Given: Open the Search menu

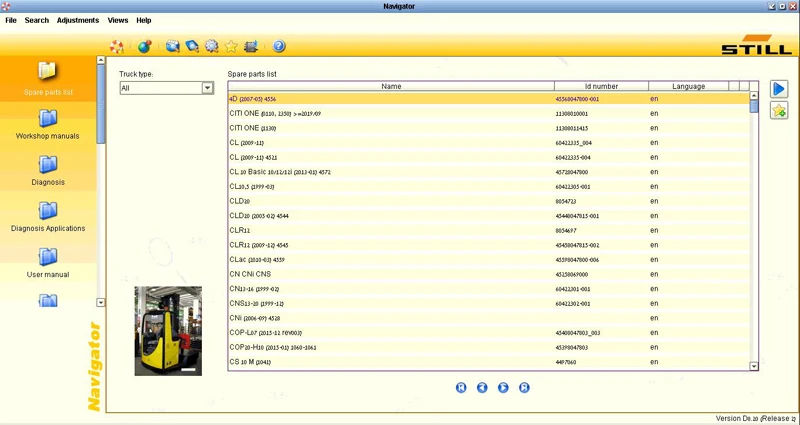Looking at the screenshot, I should pyautogui.click(x=37, y=20).
